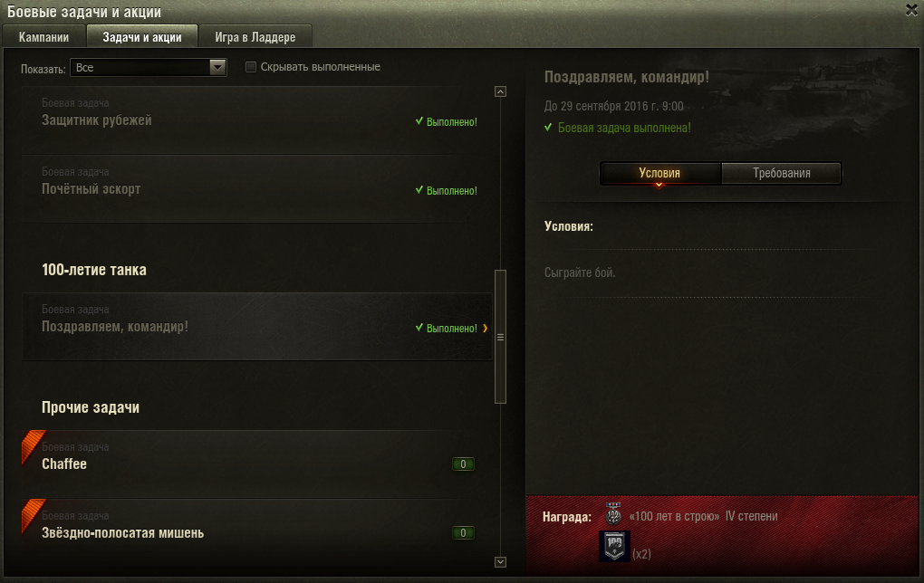The height and width of the screenshot is (583, 924).
Task: Click green 0 counter for Звёздно-полосатая мишень
Action: [463, 533]
